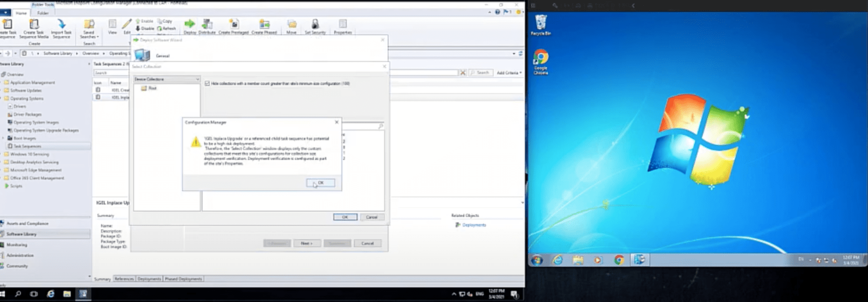Image resolution: width=868 pixels, height=302 pixels.
Task: Open the Software Library workspace
Action: pos(45,234)
